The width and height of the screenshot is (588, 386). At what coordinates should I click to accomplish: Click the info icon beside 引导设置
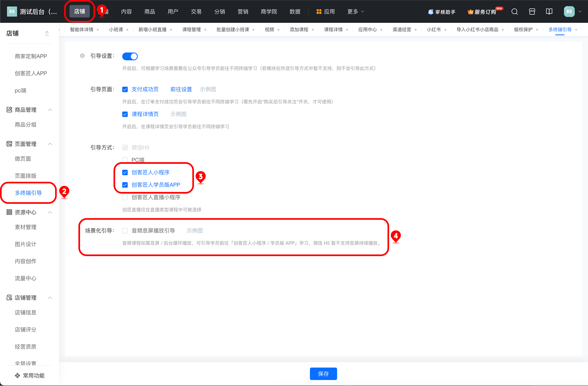pos(82,56)
